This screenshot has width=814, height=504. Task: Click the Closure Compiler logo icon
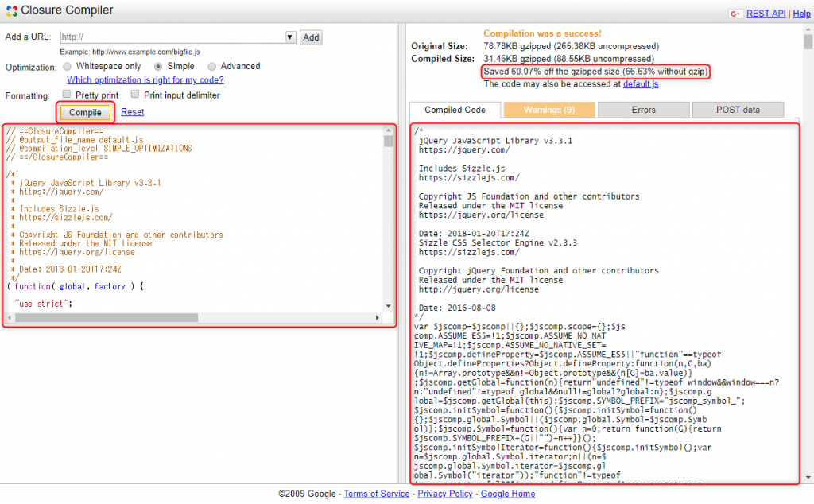click(x=11, y=10)
